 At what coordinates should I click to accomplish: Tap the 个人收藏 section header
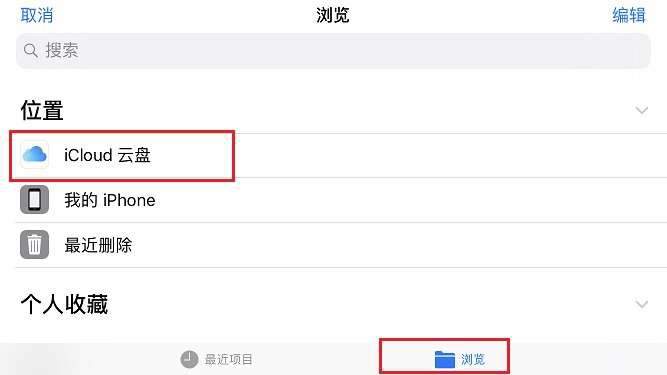pyautogui.click(x=64, y=304)
